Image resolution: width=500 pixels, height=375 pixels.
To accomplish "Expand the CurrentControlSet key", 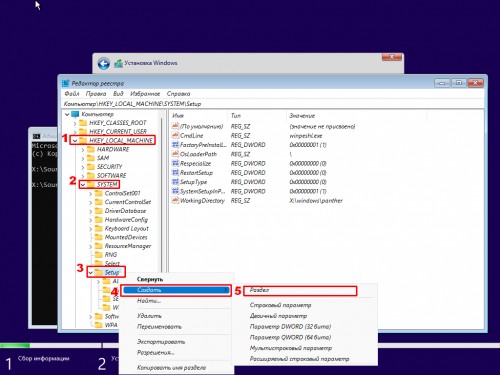I will click(91, 202).
